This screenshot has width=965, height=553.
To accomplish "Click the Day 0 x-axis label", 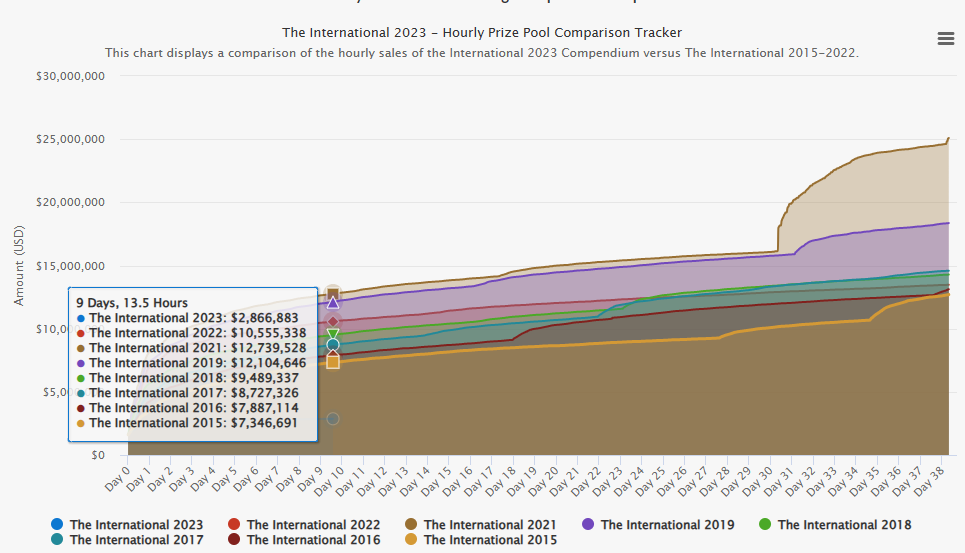I will [x=118, y=479].
